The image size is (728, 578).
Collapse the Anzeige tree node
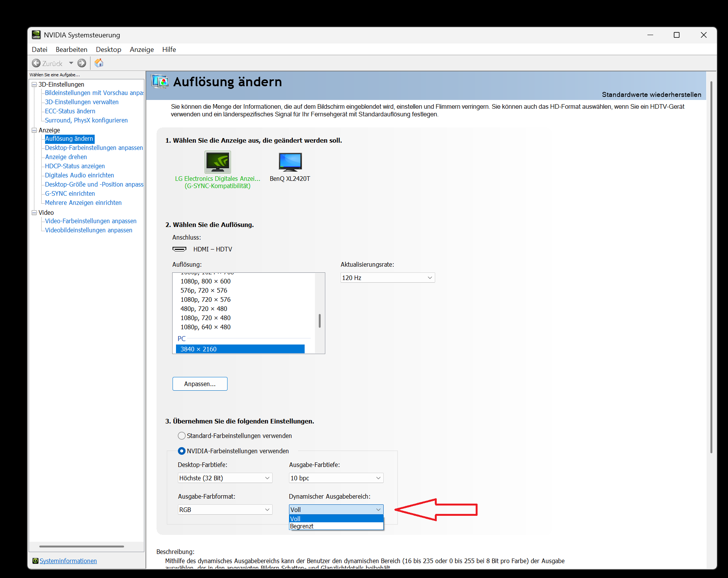coord(34,130)
